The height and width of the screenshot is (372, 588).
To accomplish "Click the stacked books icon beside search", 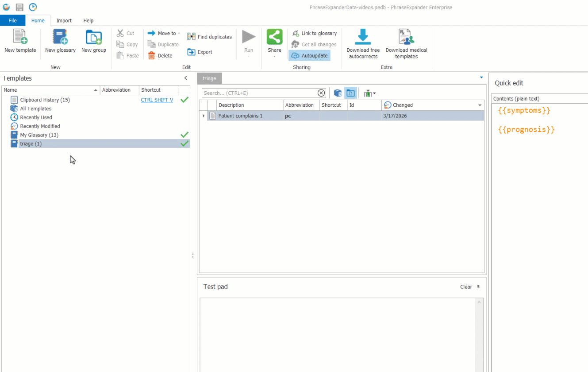I will (338, 93).
